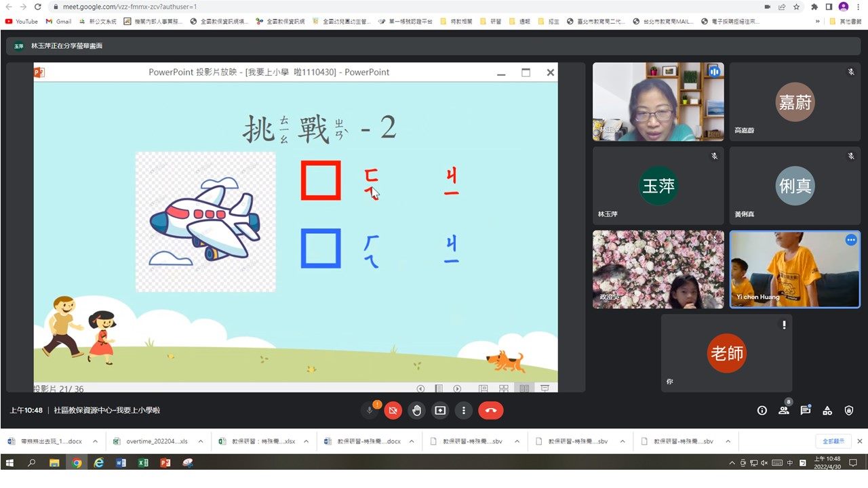Viewport: 868px width, 488px height.
Task: Click the show all downloads button
Action: click(833, 441)
